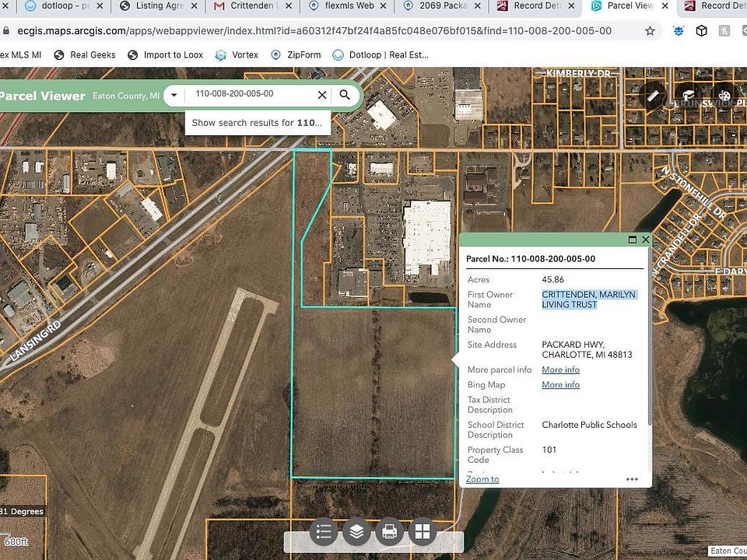
Task: Click the Acres value 45.86
Action: [x=552, y=279]
